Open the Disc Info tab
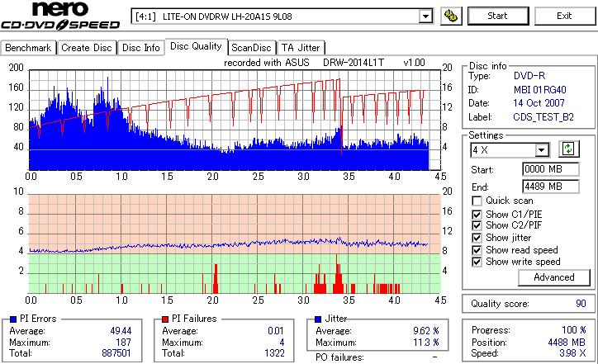Image resolution: width=598 pixels, height=364 pixels. pyautogui.click(x=140, y=48)
